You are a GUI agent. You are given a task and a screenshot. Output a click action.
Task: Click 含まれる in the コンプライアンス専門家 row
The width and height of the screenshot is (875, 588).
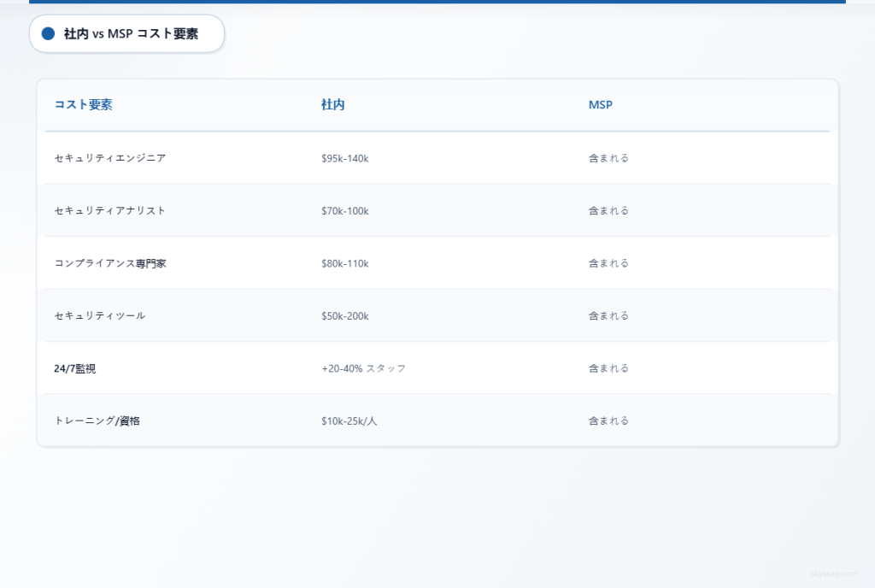(608, 263)
